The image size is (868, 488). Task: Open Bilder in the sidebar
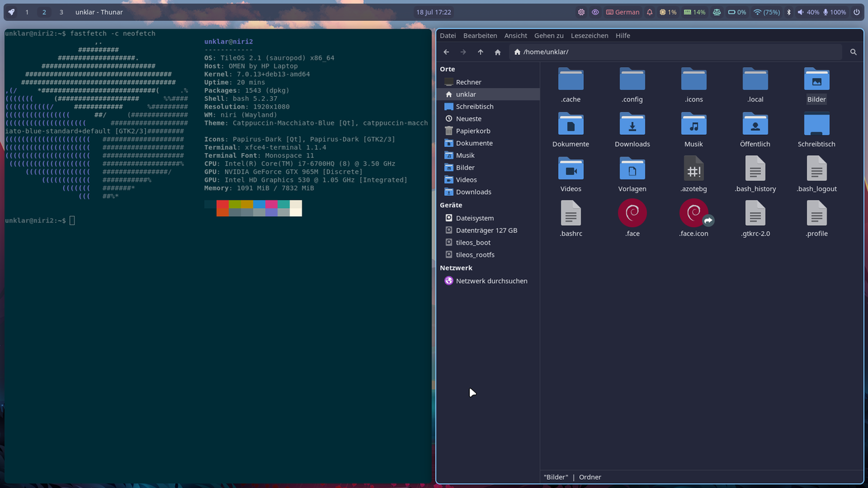click(x=488, y=167)
